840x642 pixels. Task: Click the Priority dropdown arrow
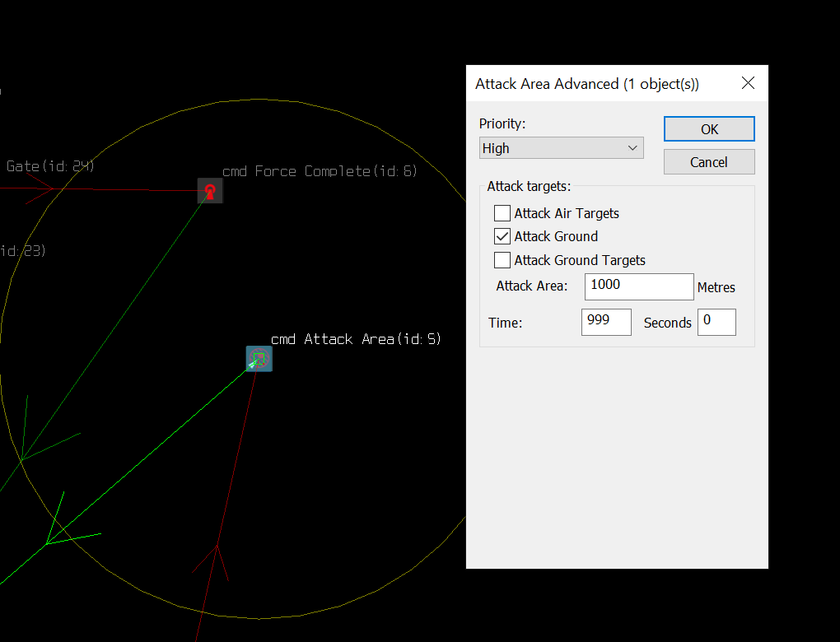(x=632, y=148)
